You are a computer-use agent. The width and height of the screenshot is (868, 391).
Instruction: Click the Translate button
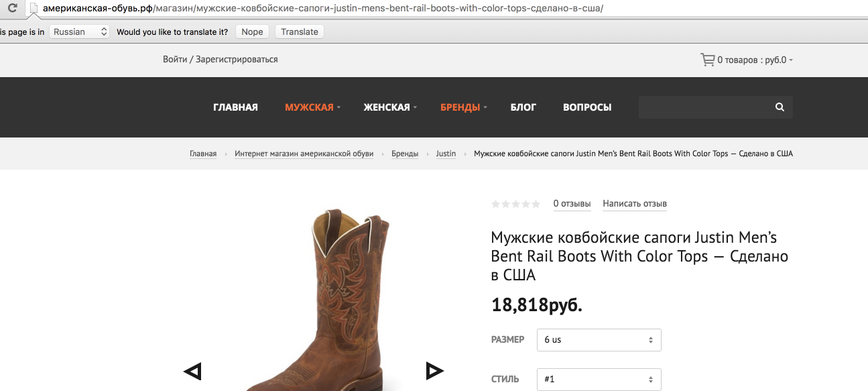click(300, 32)
